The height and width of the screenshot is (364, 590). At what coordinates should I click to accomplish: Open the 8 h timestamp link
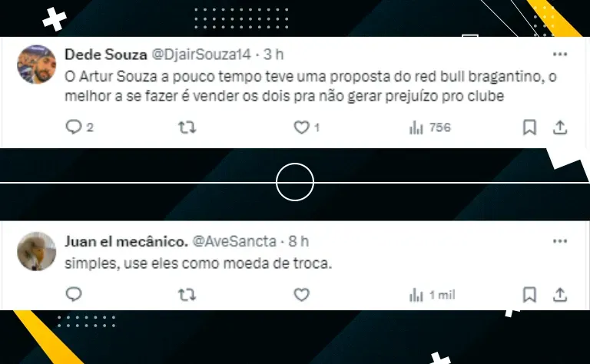[299, 241]
